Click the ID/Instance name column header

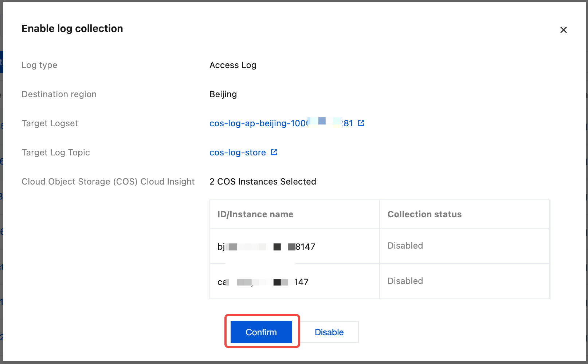[255, 214]
